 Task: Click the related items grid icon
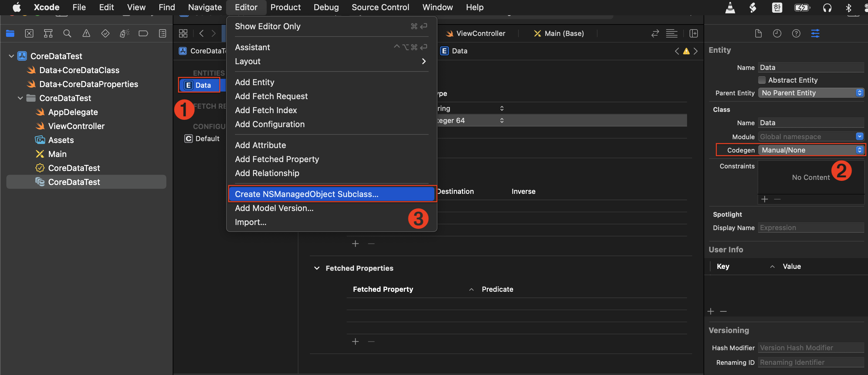coord(183,33)
